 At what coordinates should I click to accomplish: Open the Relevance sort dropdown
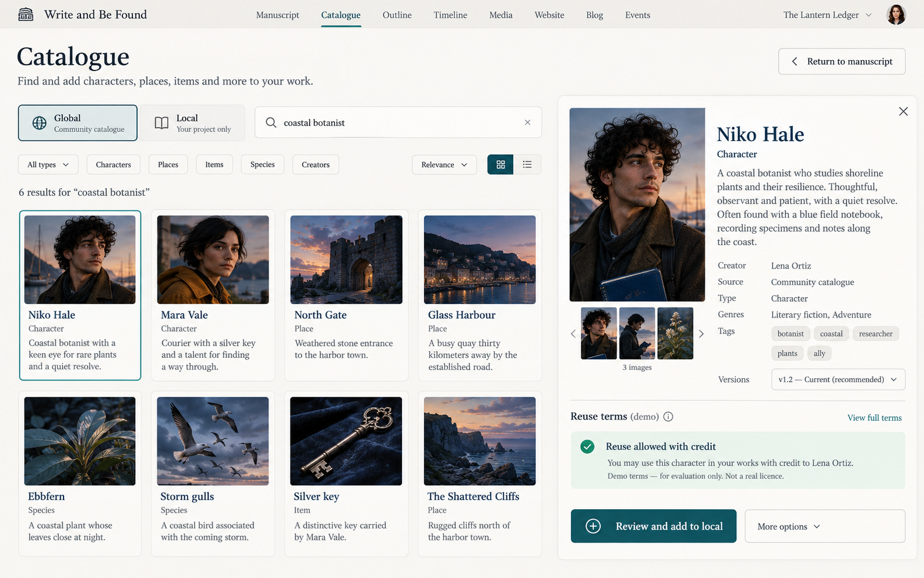tap(444, 165)
